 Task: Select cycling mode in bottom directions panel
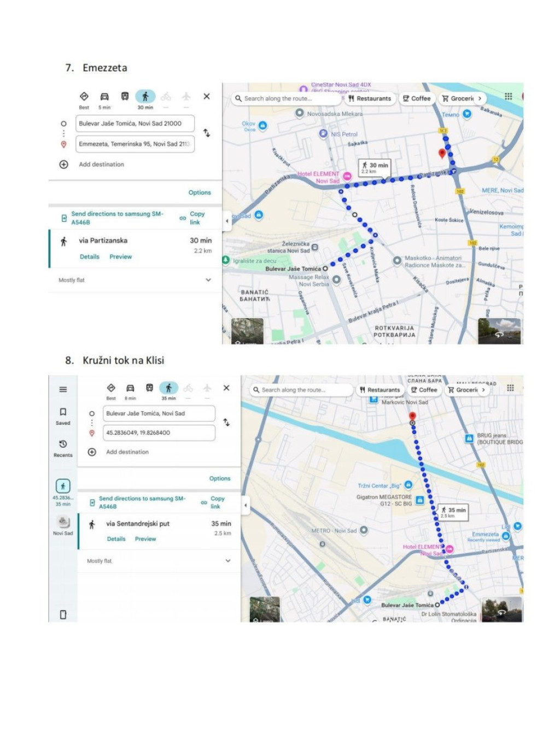coord(188,388)
